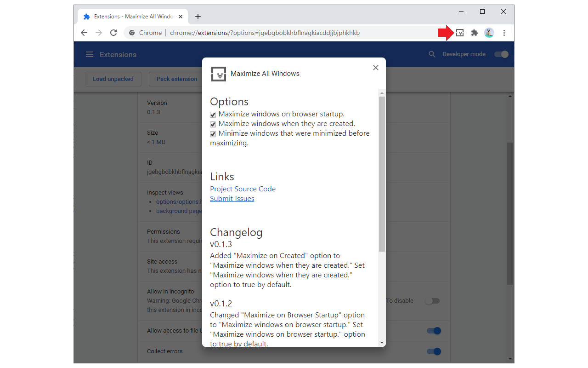The height and width of the screenshot is (368, 588).
Task: Click the search extensions magnifier icon
Action: pyautogui.click(x=432, y=54)
